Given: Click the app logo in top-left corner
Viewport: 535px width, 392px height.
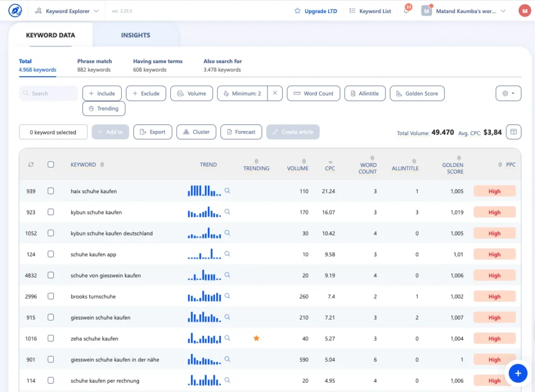Looking at the screenshot, I should pyautogui.click(x=16, y=10).
